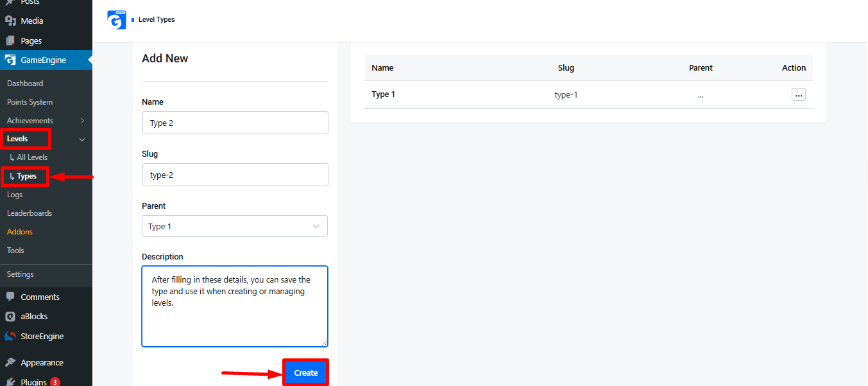Open the Comments link in the sidebar
Viewport: 868px width, 386px height.
click(x=40, y=297)
